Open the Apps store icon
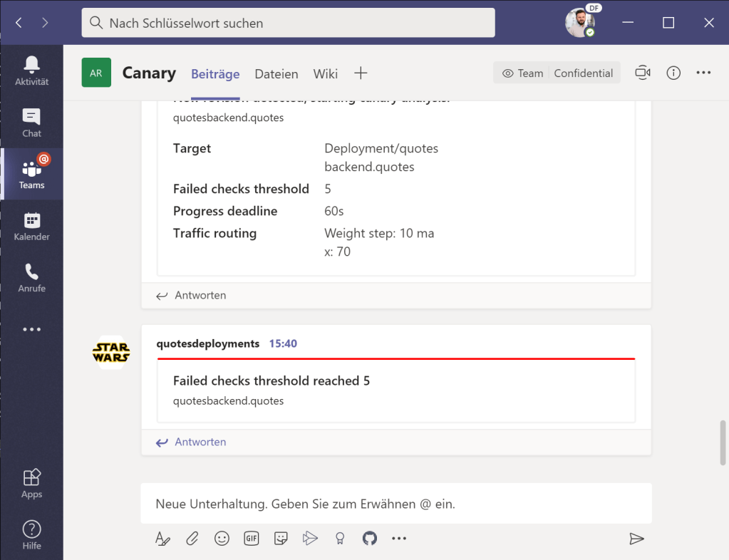The height and width of the screenshot is (560, 729). 31,483
